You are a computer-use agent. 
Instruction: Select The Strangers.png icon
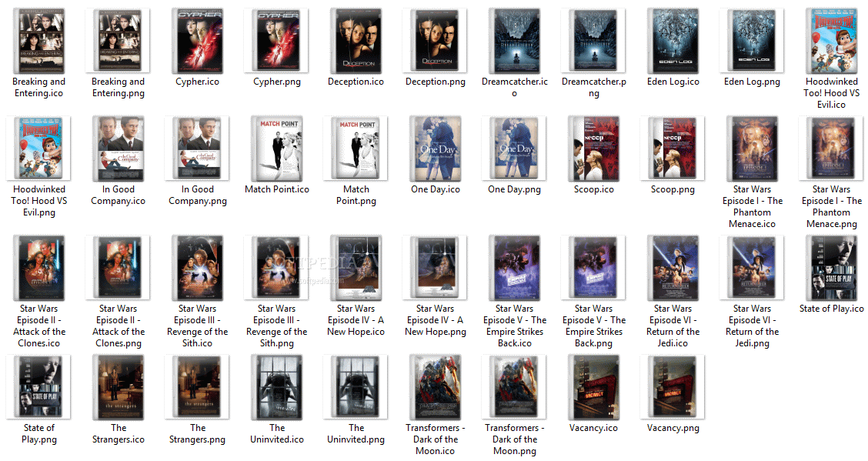[197, 387]
